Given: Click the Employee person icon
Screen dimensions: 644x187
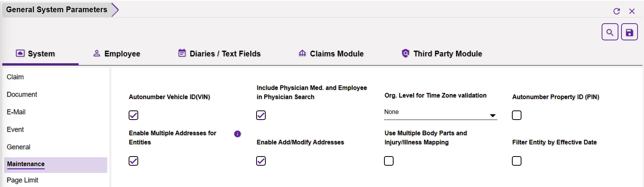Looking at the screenshot, I should [x=97, y=53].
